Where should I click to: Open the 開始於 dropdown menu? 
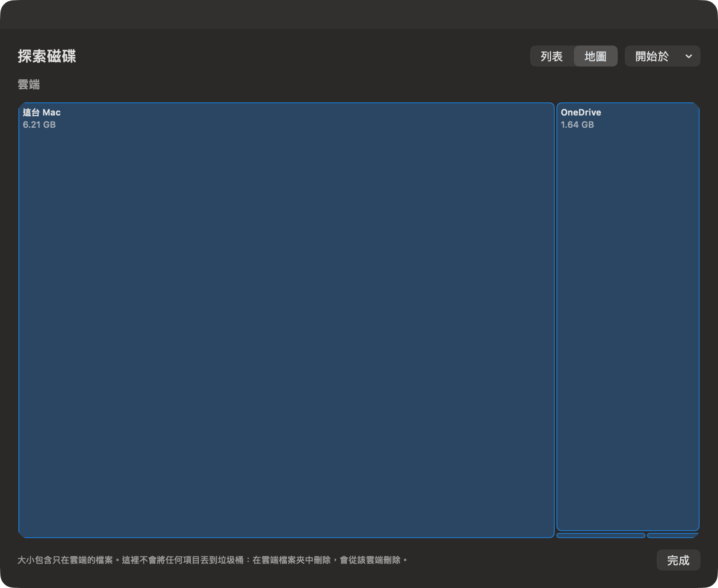(x=662, y=56)
